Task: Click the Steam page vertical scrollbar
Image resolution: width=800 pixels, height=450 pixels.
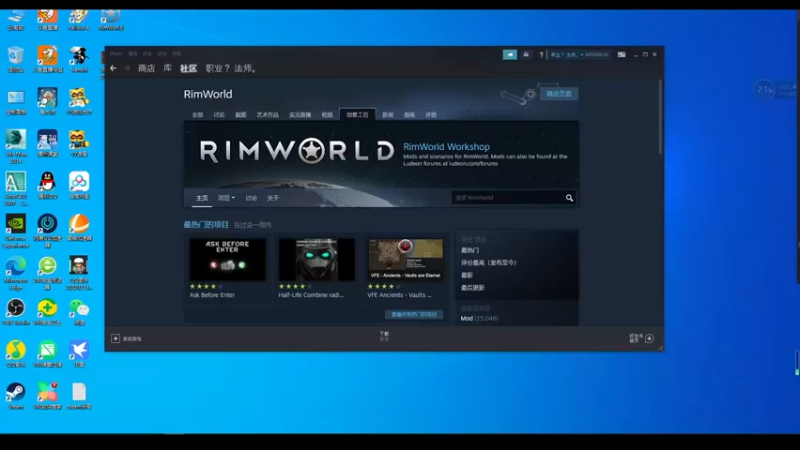Action: click(x=660, y=117)
